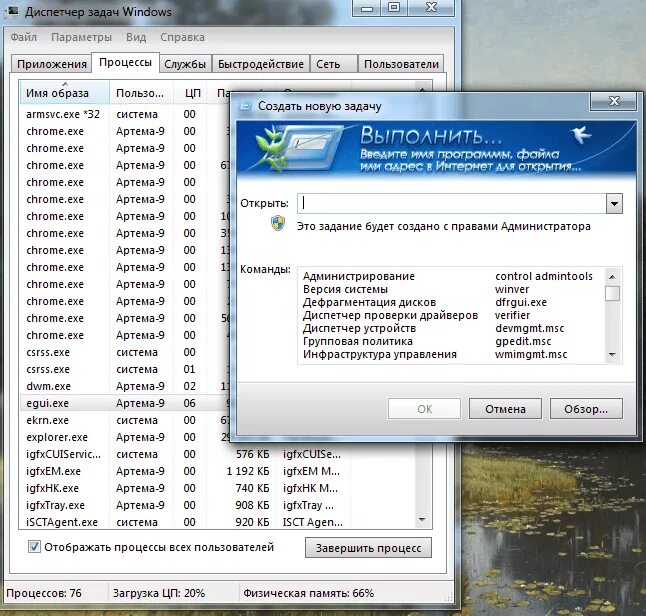Switch to the Приложения tab
The image size is (646, 616).
51,64
